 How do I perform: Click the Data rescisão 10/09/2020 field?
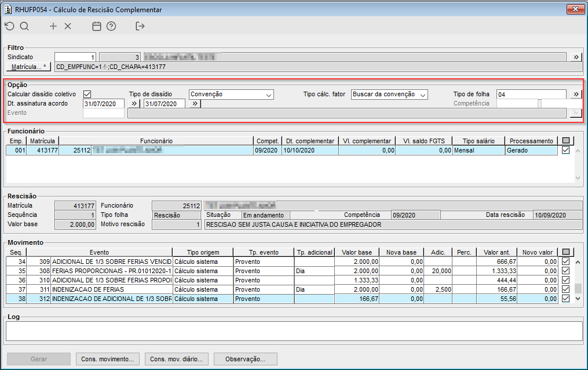click(x=558, y=215)
